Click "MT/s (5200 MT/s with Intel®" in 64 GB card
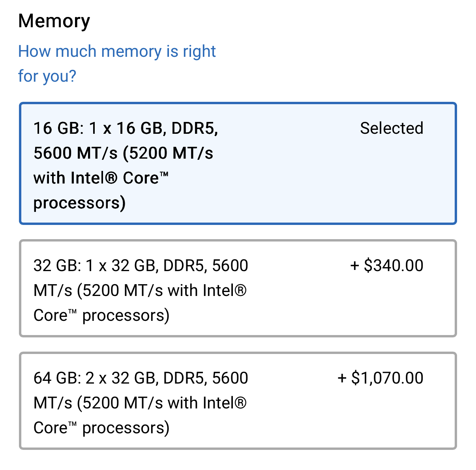Image resolution: width=476 pixels, height=470 pixels. pos(140,403)
